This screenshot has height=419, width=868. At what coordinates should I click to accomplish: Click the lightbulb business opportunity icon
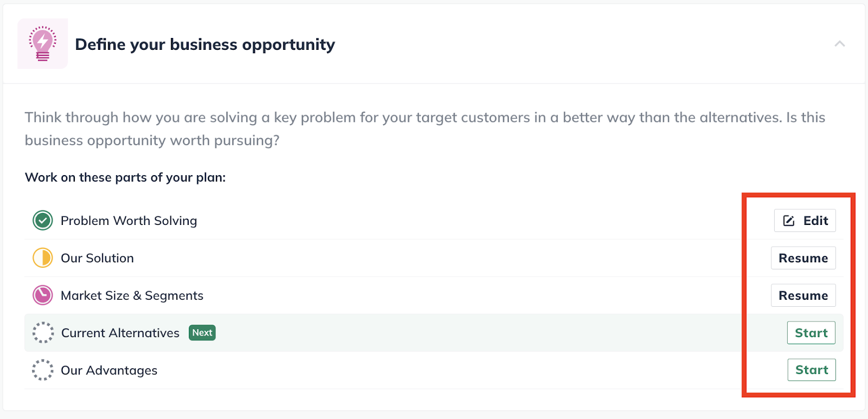43,43
